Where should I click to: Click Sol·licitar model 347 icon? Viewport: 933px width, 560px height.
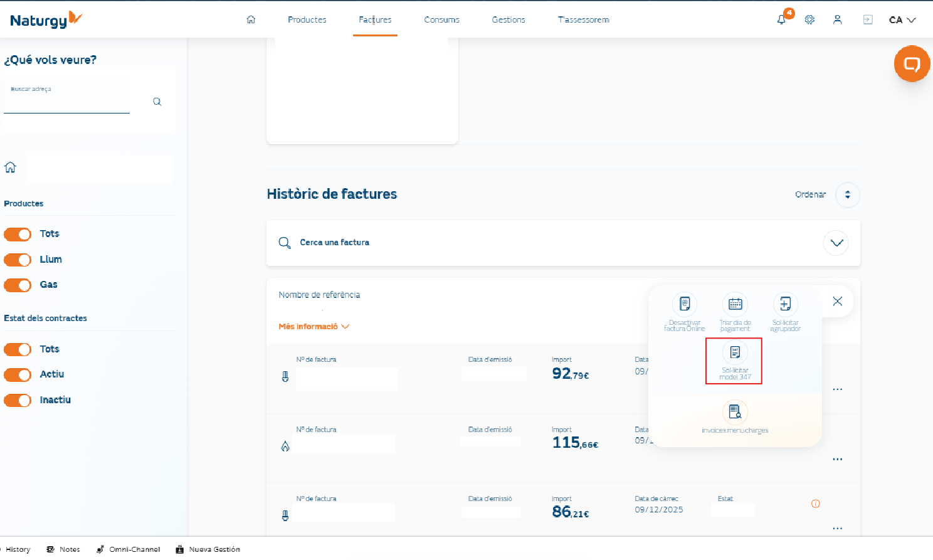coord(735,352)
